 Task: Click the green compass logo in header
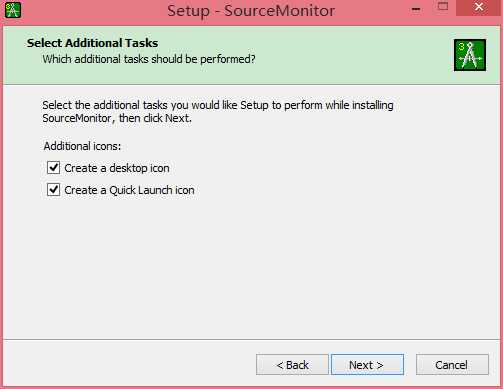point(470,55)
